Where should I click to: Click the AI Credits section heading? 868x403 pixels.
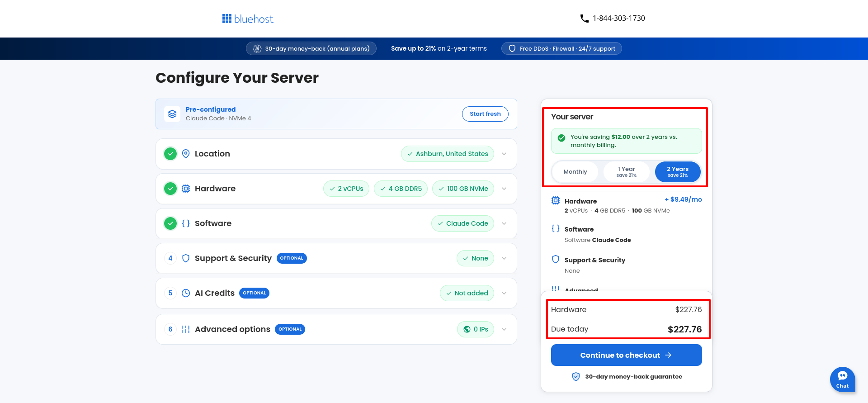[x=215, y=293]
